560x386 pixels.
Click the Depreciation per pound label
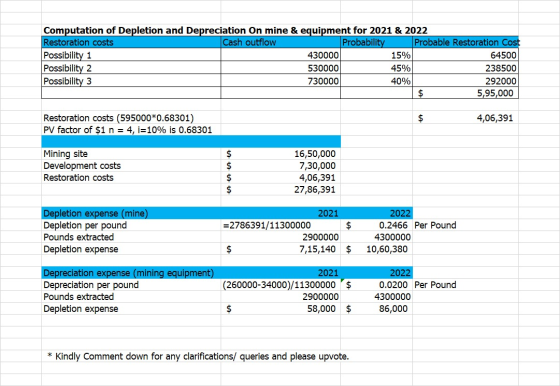91,285
